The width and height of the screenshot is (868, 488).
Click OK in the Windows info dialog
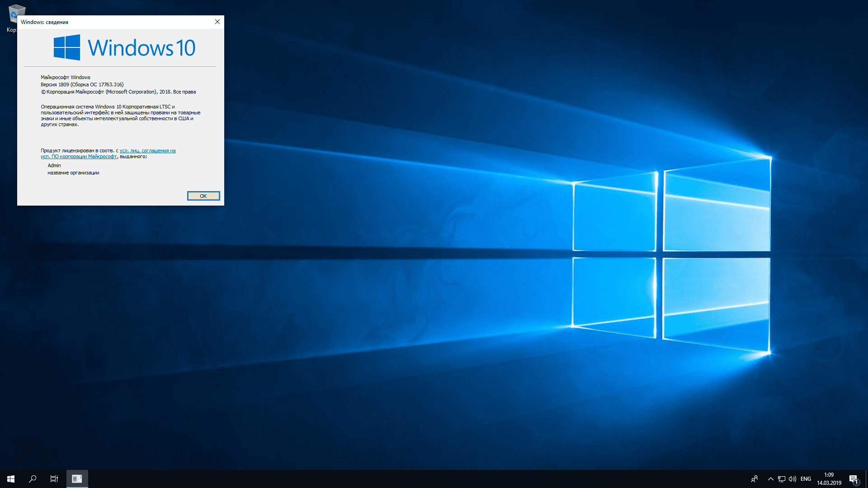click(203, 196)
